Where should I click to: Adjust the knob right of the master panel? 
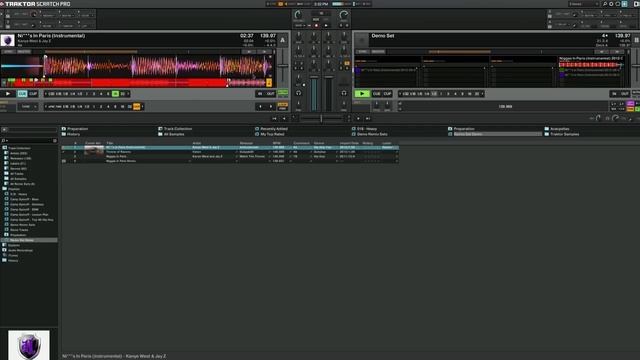(x=344, y=15)
